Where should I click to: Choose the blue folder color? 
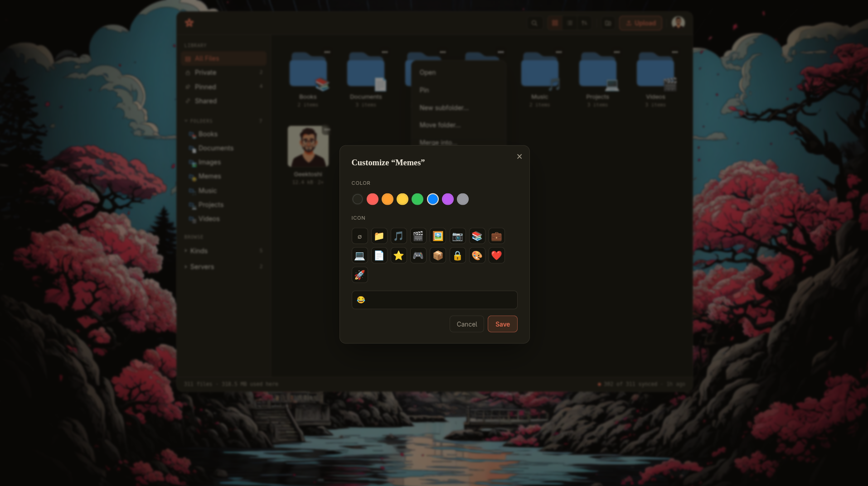pyautogui.click(x=432, y=199)
